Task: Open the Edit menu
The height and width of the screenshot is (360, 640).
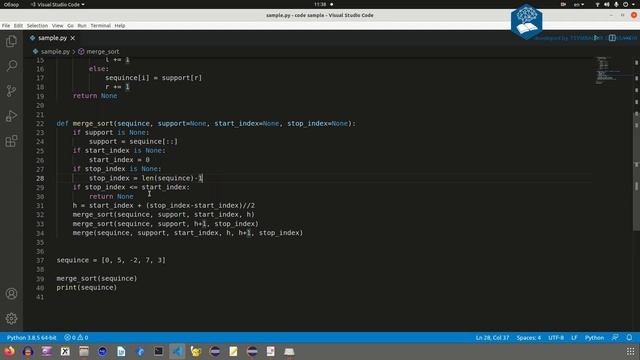Action: click(x=18, y=25)
